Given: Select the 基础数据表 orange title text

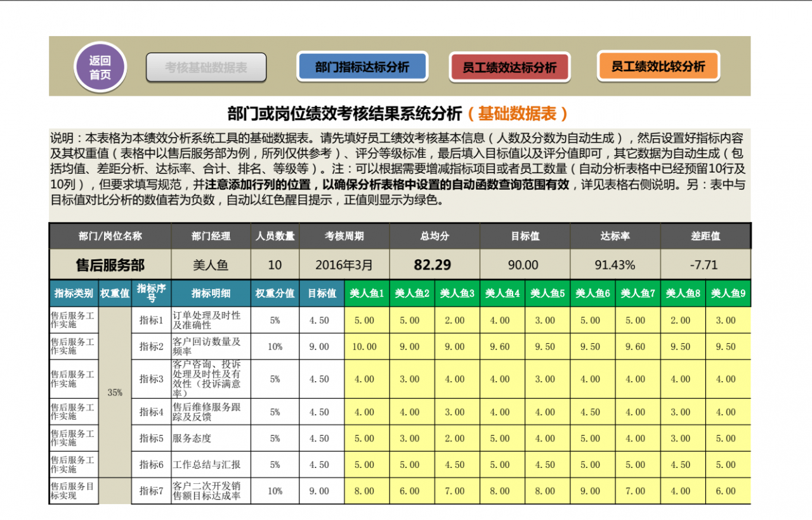Looking at the screenshot, I should pos(517,114).
